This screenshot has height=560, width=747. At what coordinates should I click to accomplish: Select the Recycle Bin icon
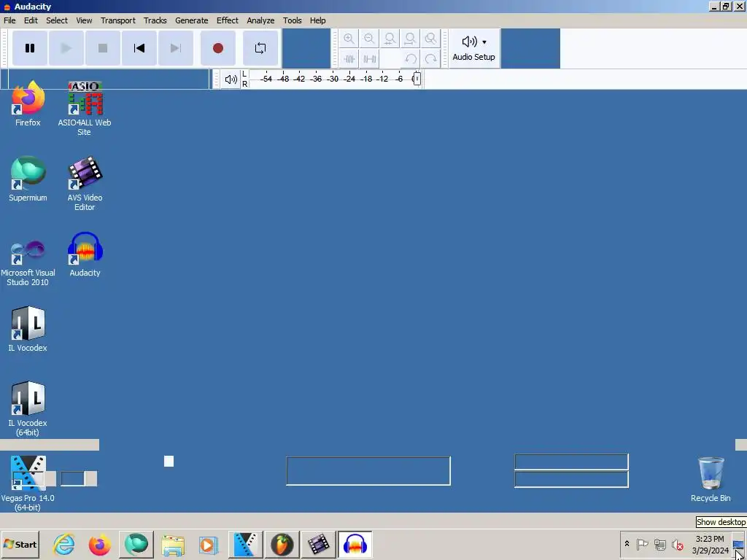[711, 479]
